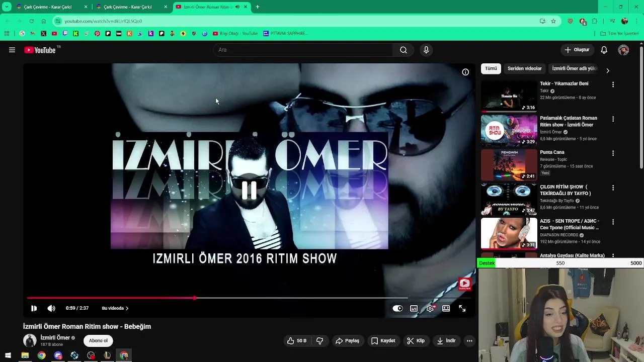
Task: Open Chrome extensions puzzle icon
Action: point(595,21)
